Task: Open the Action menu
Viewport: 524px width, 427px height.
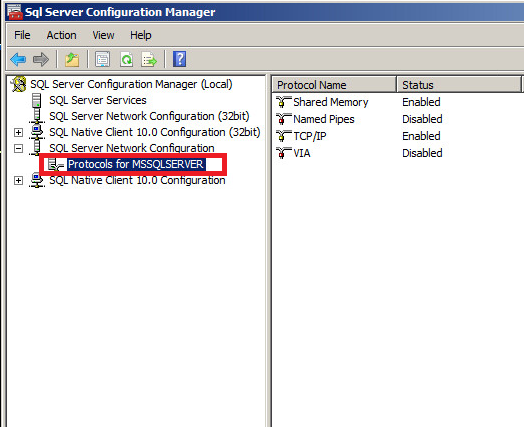Action: click(61, 35)
